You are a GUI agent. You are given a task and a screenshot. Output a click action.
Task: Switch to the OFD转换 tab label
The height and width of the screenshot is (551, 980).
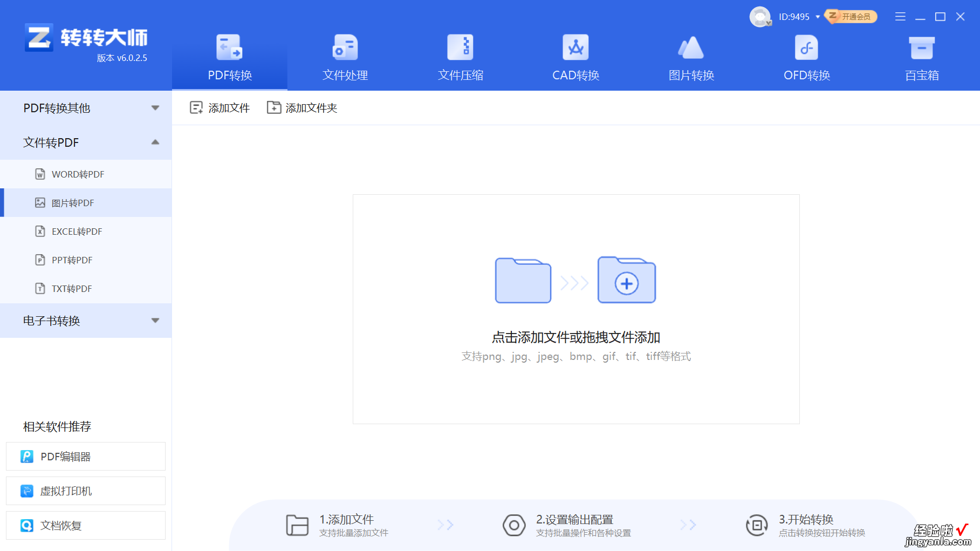(x=806, y=75)
